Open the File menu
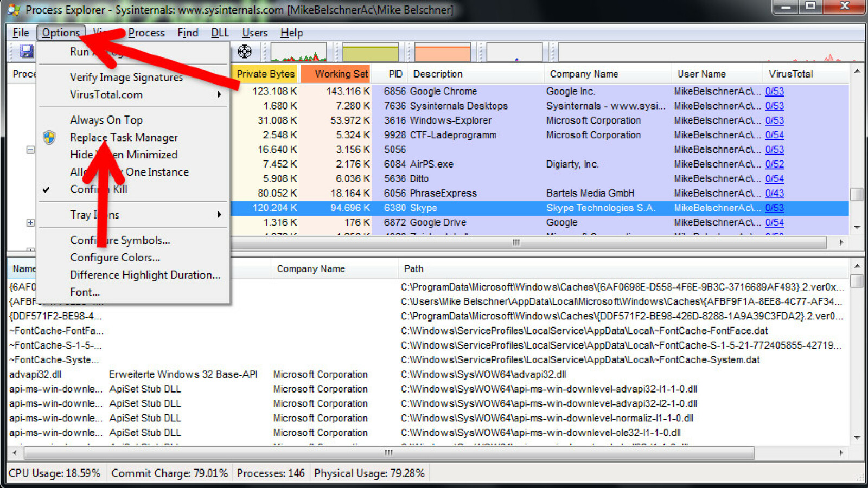 (x=21, y=33)
